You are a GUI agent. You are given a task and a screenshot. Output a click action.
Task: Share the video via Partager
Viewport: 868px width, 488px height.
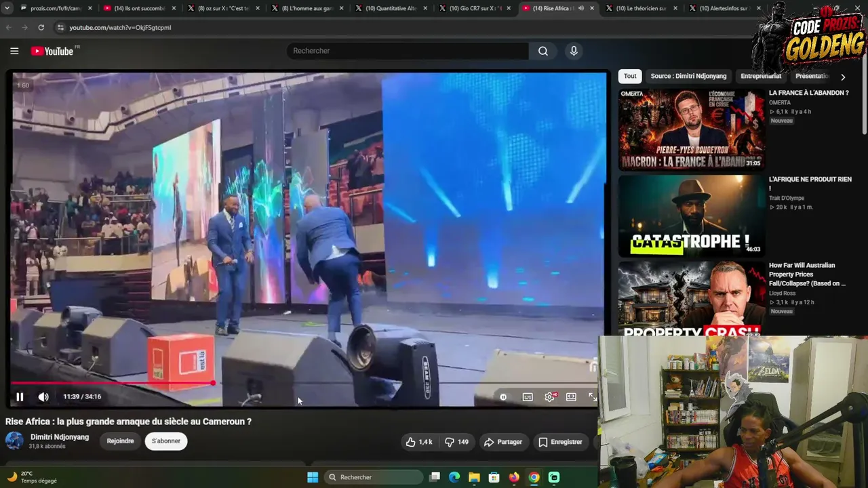(x=502, y=442)
